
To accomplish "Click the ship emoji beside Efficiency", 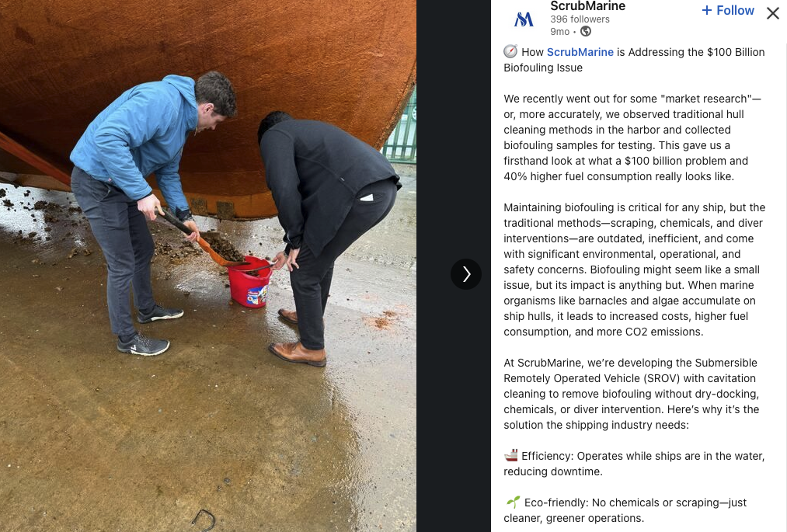I will click(x=511, y=456).
